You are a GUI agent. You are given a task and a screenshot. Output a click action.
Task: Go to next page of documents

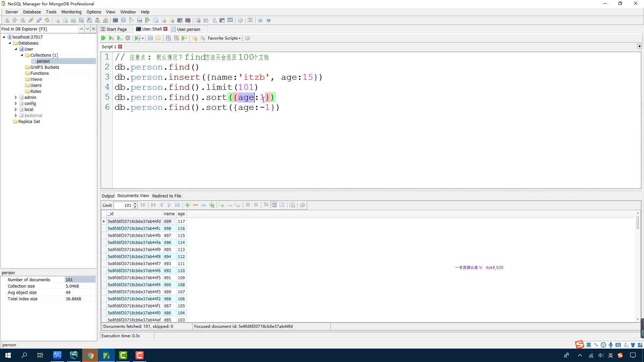pyautogui.click(x=169, y=205)
